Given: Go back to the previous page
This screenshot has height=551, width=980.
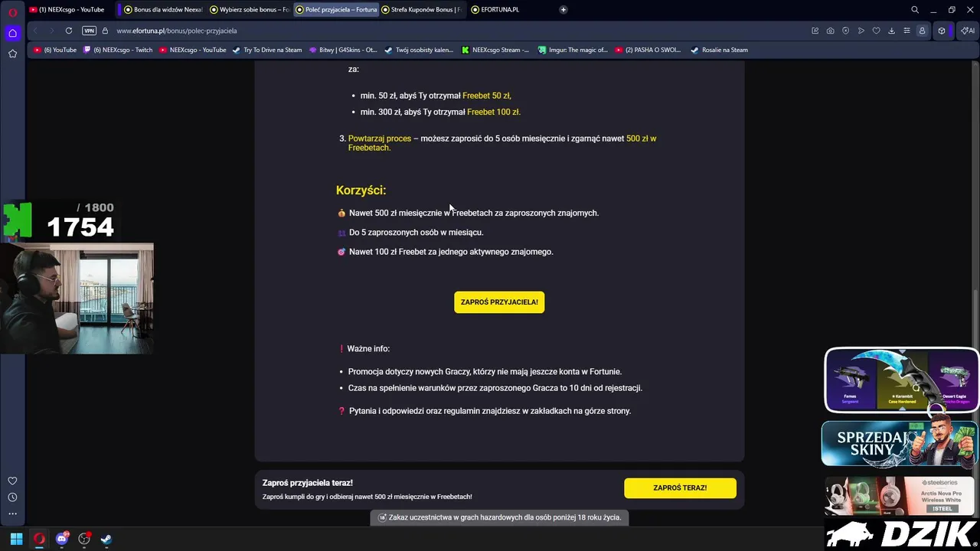Looking at the screenshot, I should tap(35, 31).
